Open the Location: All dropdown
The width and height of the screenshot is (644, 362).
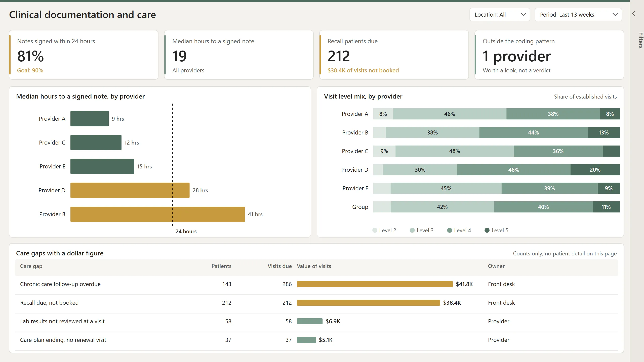pos(500,15)
